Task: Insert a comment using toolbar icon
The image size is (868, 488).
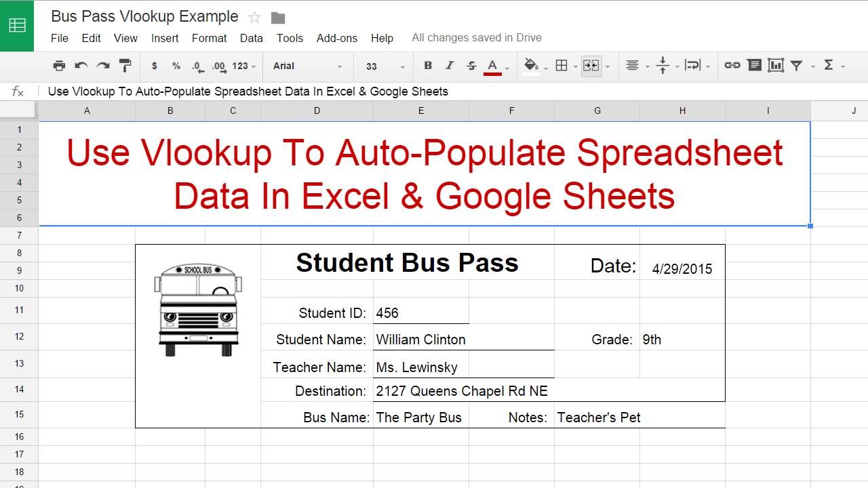Action: click(x=754, y=66)
